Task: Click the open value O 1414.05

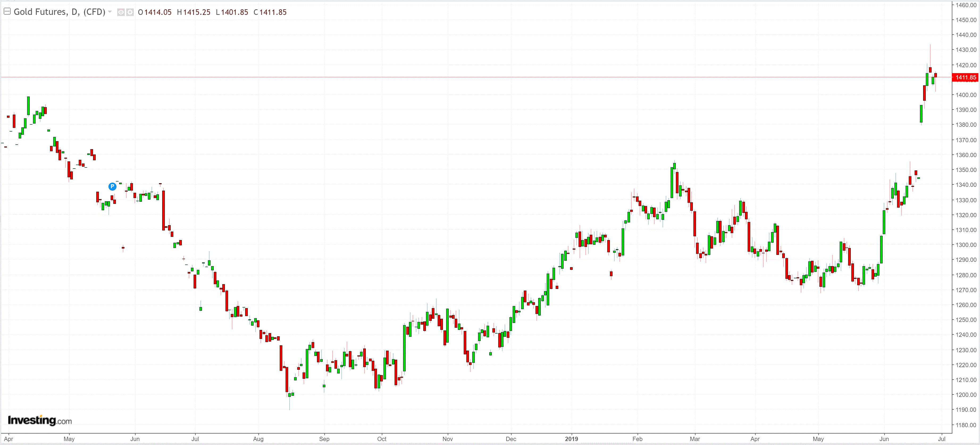Action: pos(155,12)
